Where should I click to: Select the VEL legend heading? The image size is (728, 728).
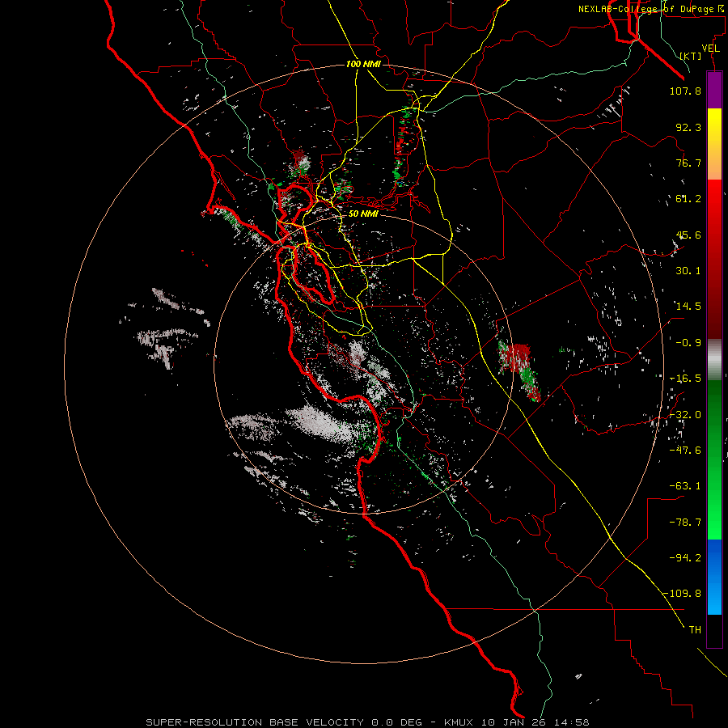coord(710,49)
